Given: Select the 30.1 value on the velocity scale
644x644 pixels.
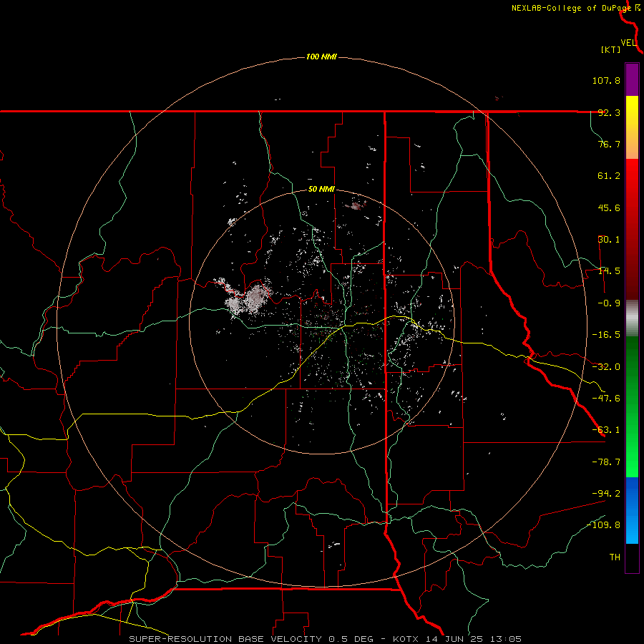Looking at the screenshot, I should (x=609, y=240).
